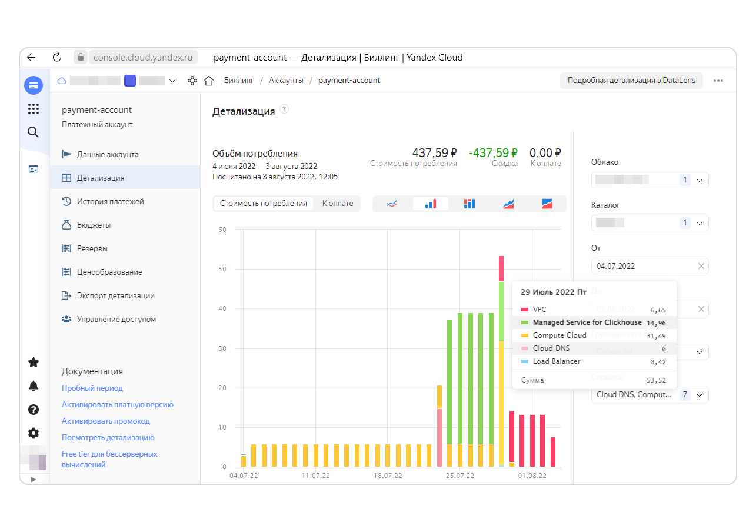Open История платежей menu item
Image resolution: width=756 pixels, height=532 pixels.
pos(125,201)
